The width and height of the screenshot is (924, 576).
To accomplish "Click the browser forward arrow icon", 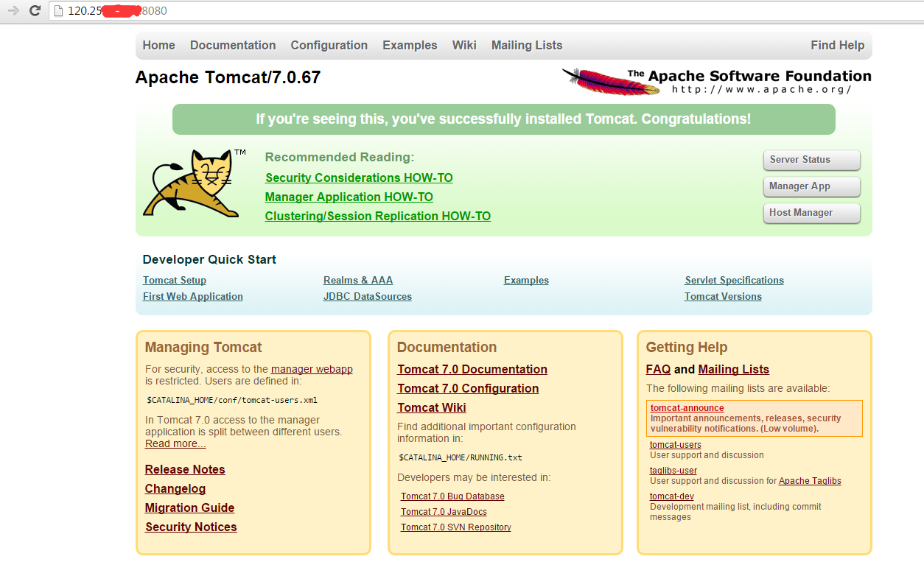I will point(13,11).
